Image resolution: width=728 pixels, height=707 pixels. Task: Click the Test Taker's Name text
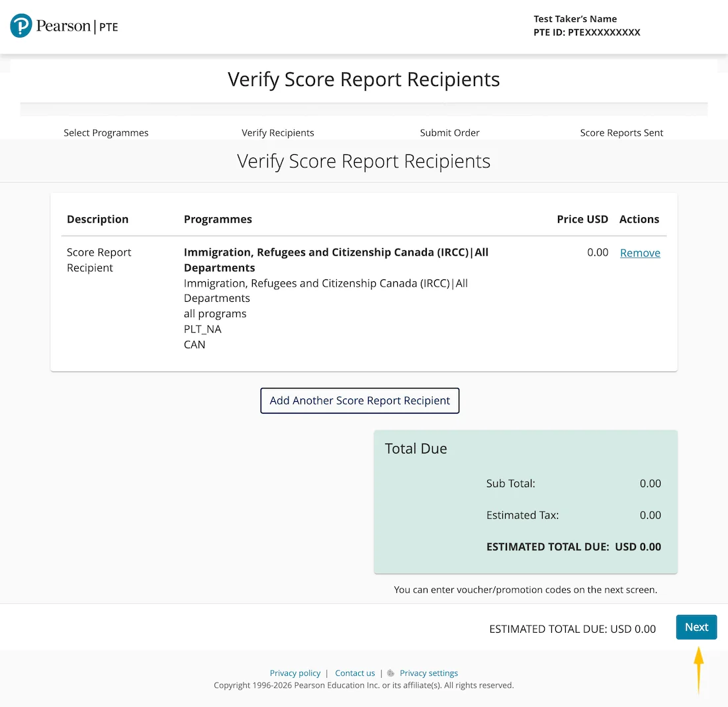coord(574,19)
